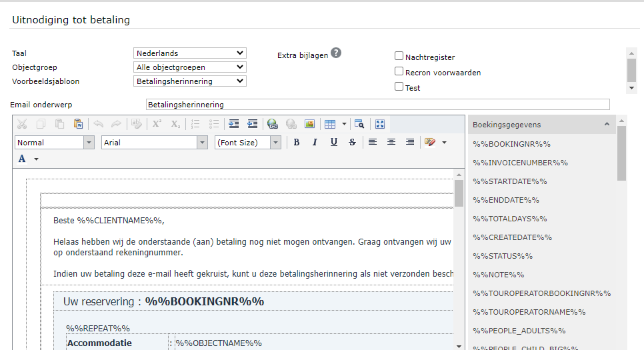
Task: Toggle italic formatting
Action: tap(315, 142)
